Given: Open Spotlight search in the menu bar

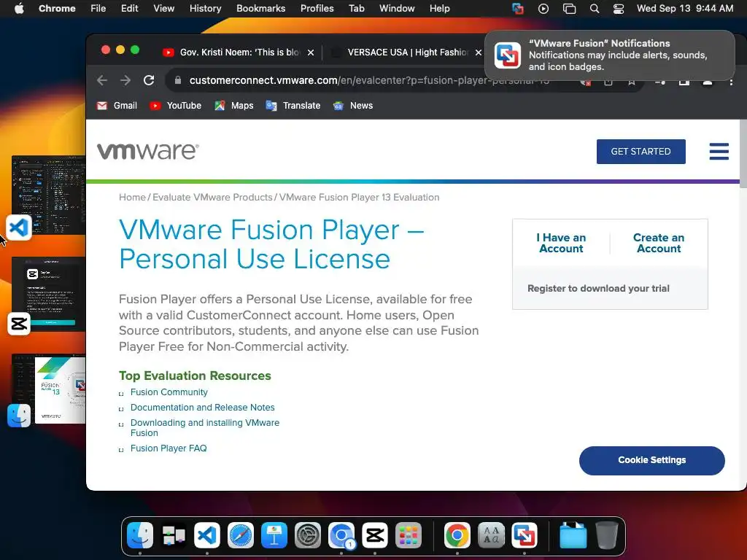Looking at the screenshot, I should [594, 9].
